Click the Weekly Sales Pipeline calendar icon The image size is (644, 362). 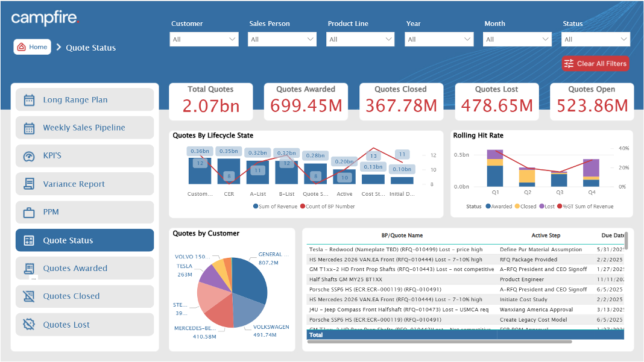tap(29, 128)
